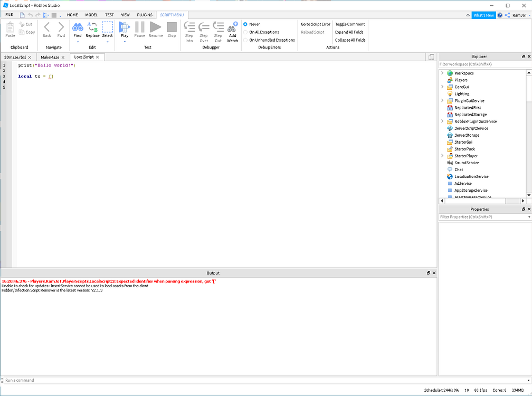Start Play test
This screenshot has height=396, width=532.
pos(125,27)
